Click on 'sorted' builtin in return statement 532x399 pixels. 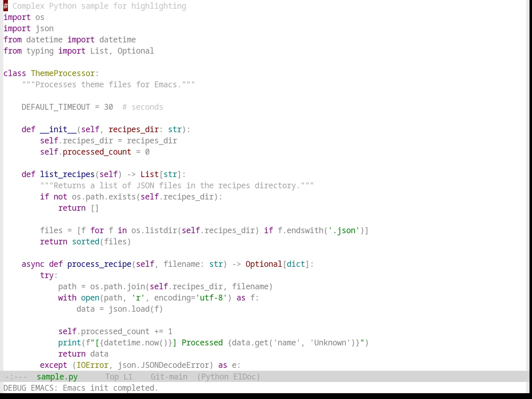[x=86, y=241]
